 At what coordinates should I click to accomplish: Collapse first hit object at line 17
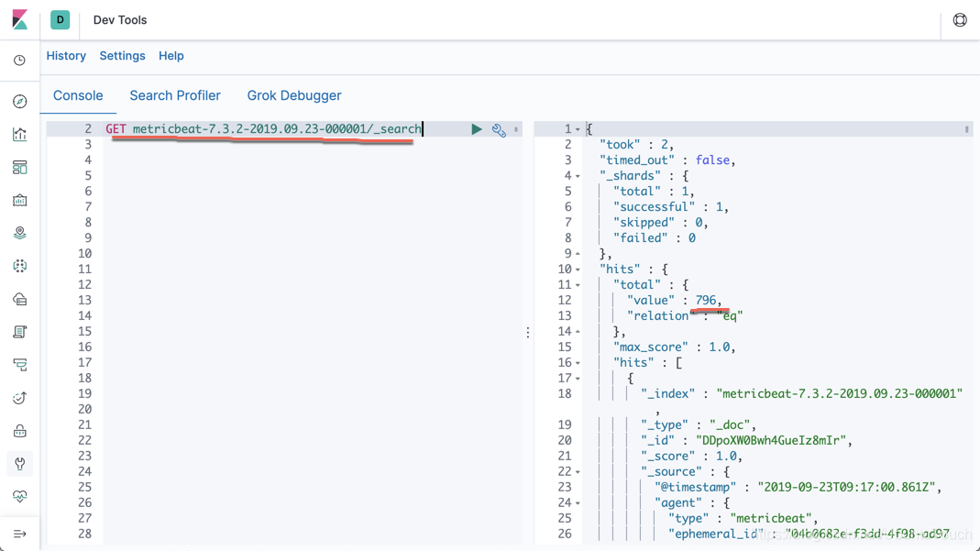point(578,379)
